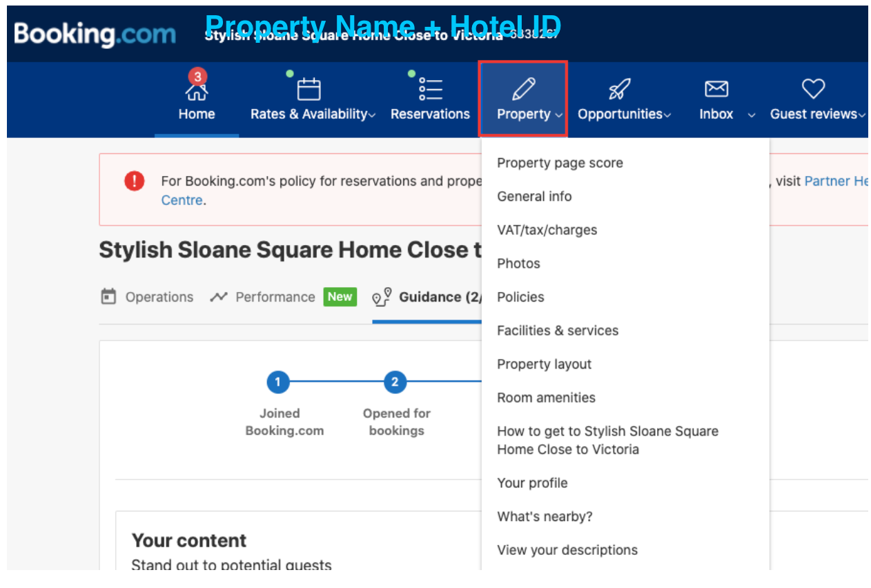Screen dimensions: 871x588
Task: Choose Your profile menu entry
Action: tap(532, 483)
